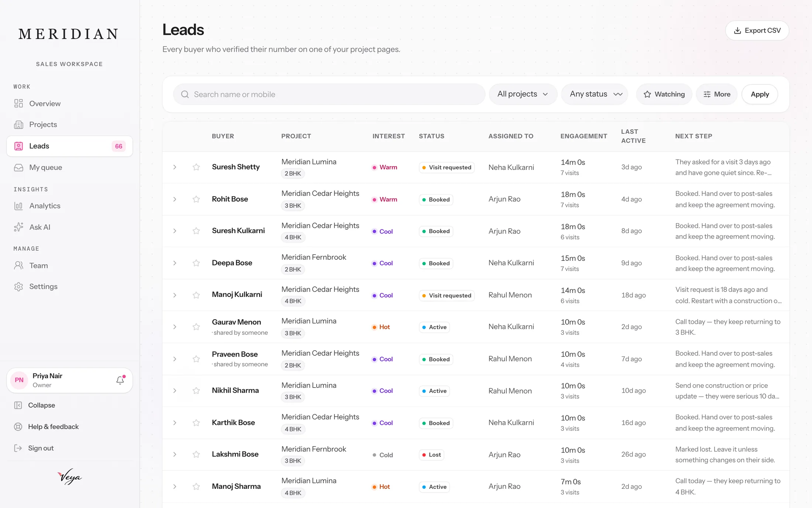This screenshot has height=508, width=812.
Task: Expand the Nikhil Sharma row chevron
Action: pyautogui.click(x=175, y=391)
